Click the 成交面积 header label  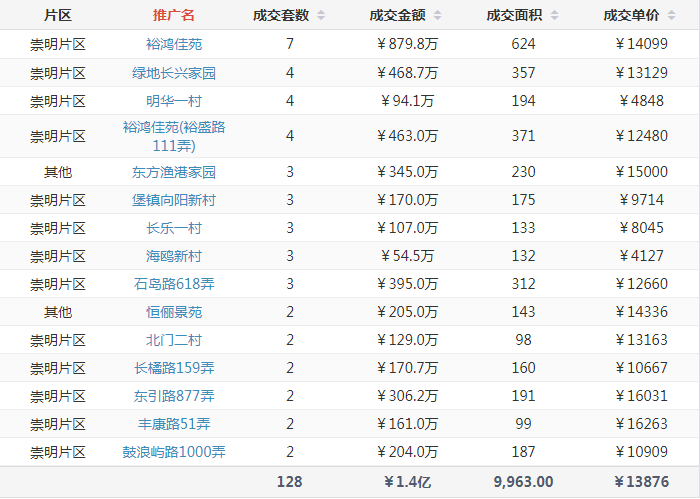pos(514,15)
